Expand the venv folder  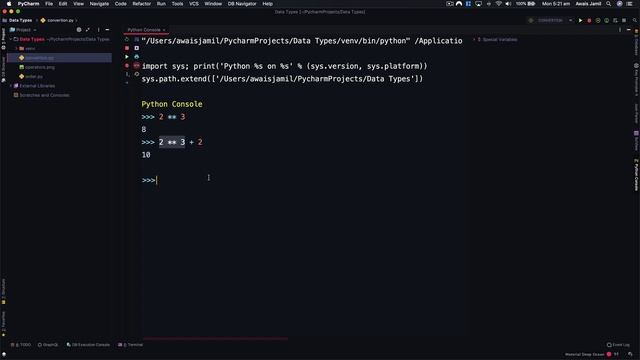(x=16, y=49)
